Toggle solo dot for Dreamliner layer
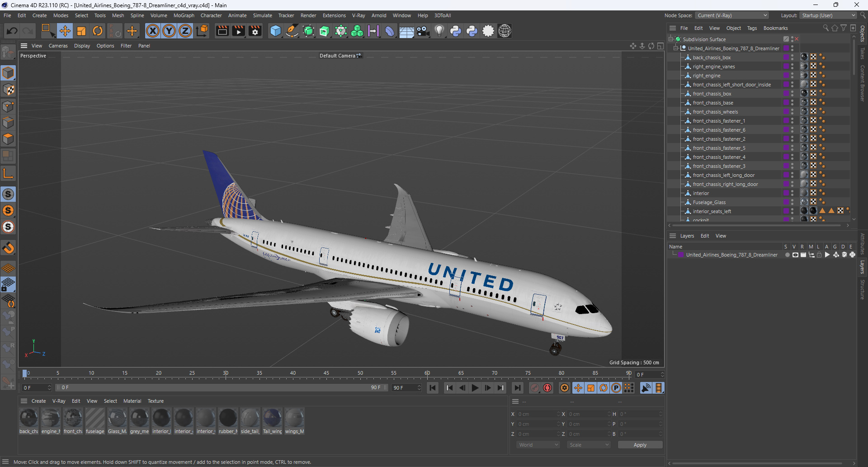 (x=787, y=255)
